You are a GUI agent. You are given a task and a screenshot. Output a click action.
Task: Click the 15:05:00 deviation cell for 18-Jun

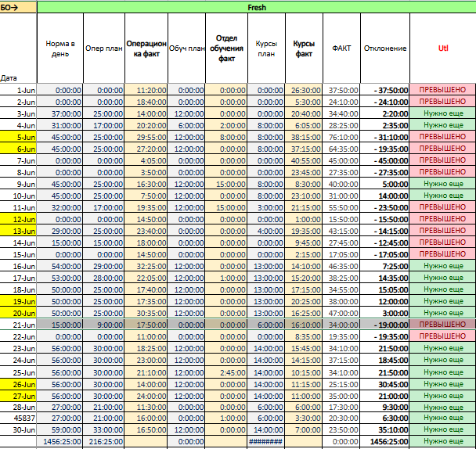(385, 289)
